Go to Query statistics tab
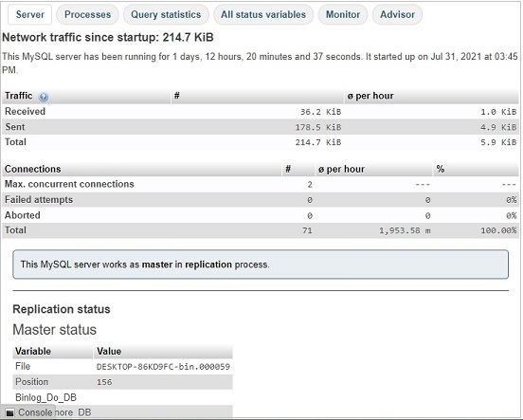523x420 pixels. pos(166,14)
